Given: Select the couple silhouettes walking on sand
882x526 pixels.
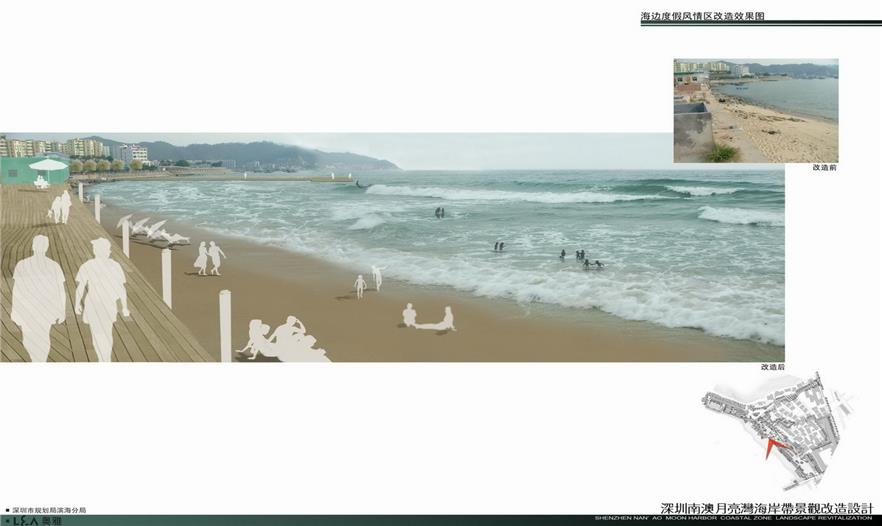Looking at the screenshot, I should click(209, 258).
